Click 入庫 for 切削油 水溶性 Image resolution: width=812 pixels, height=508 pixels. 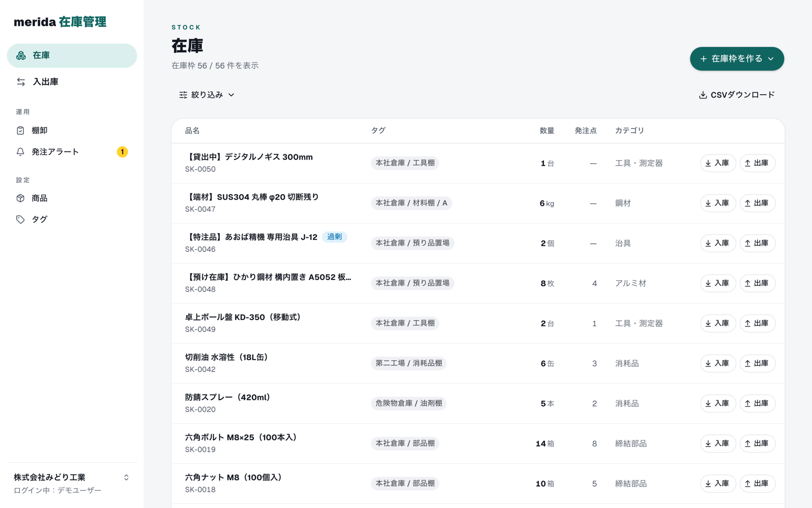718,364
